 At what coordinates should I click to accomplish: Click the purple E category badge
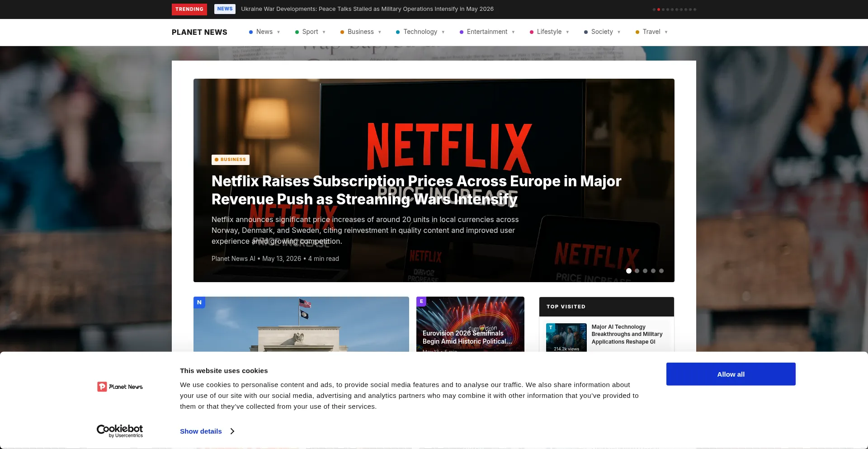(421, 301)
